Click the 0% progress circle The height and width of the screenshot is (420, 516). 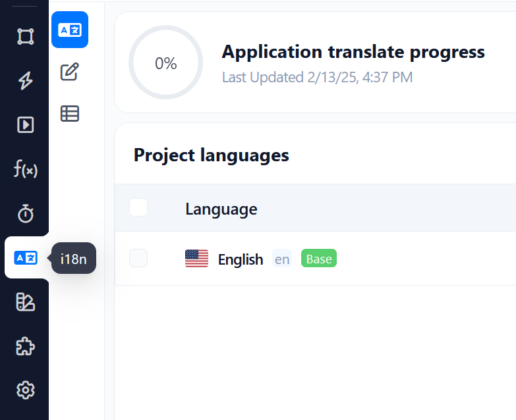coord(166,63)
